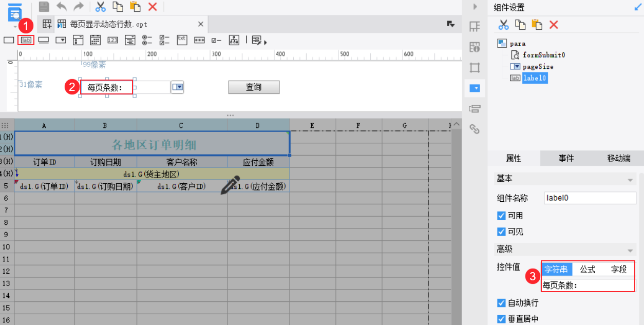Click the save file icon
The height and width of the screenshot is (325, 644).
(x=44, y=7)
